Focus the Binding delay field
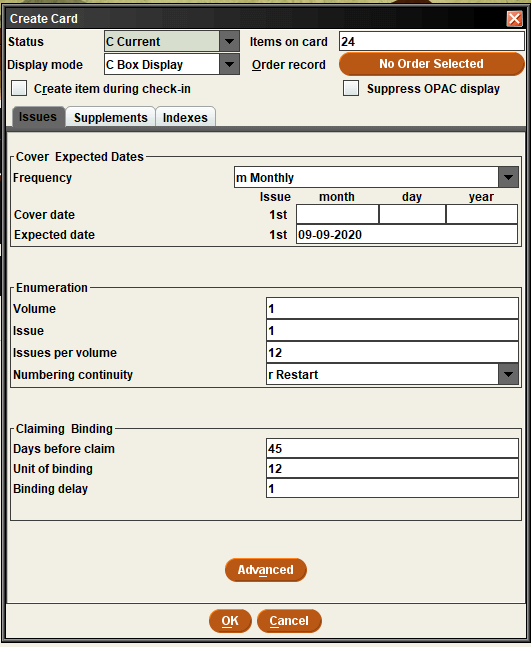531x647 pixels. (x=392, y=489)
